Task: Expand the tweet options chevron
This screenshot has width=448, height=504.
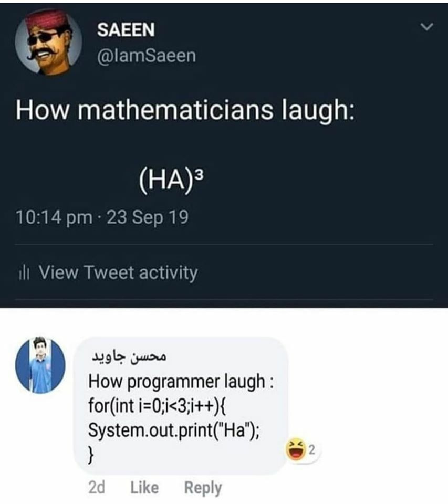Action: (427, 27)
